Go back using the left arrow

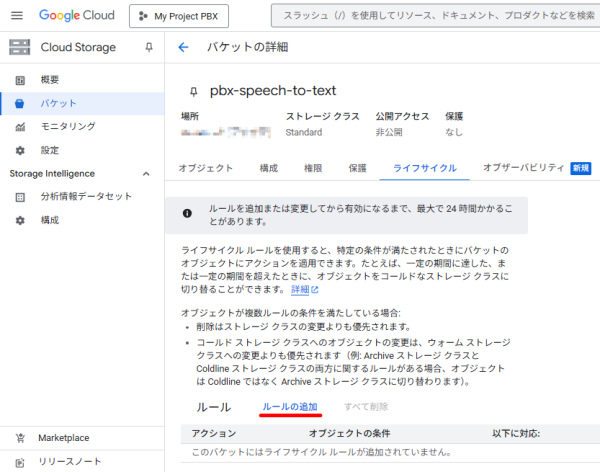click(x=183, y=47)
